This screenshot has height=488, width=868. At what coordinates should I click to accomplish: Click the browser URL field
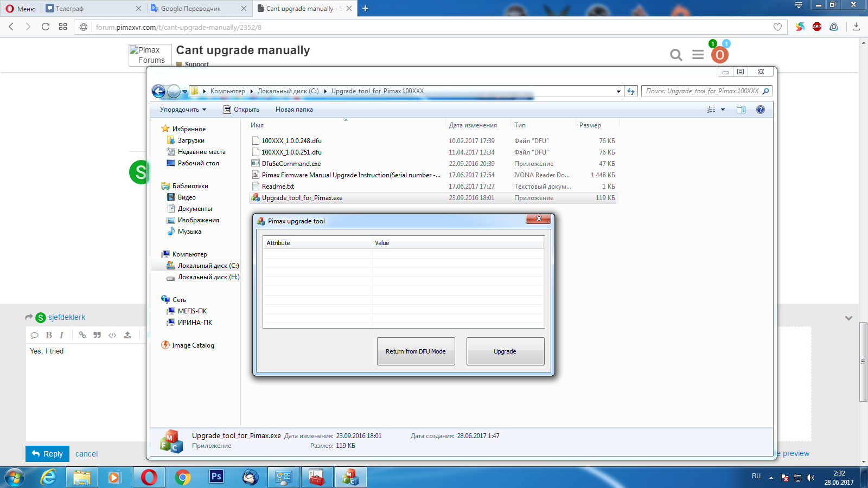tap(431, 27)
